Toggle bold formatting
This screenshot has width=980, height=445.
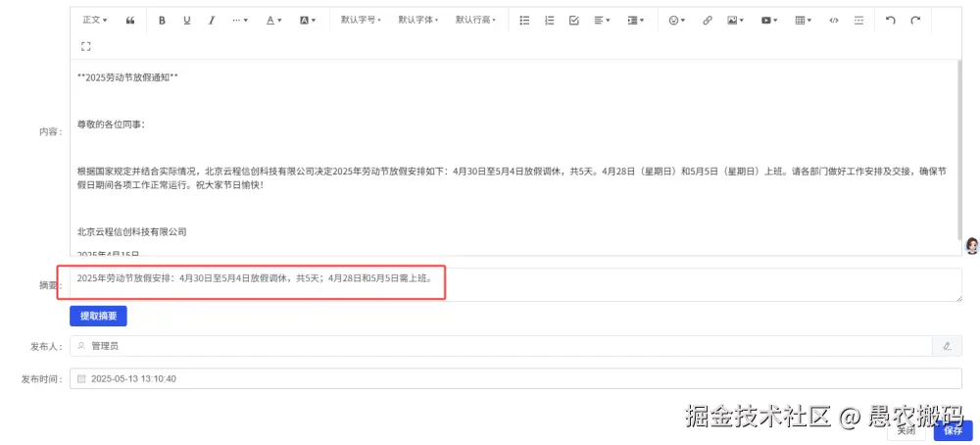[162, 20]
